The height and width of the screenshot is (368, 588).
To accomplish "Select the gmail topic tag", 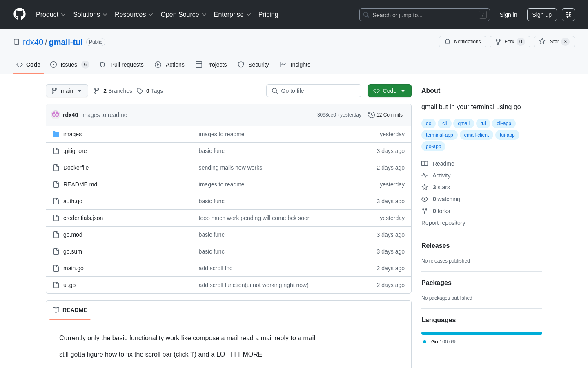I will [x=463, y=123].
